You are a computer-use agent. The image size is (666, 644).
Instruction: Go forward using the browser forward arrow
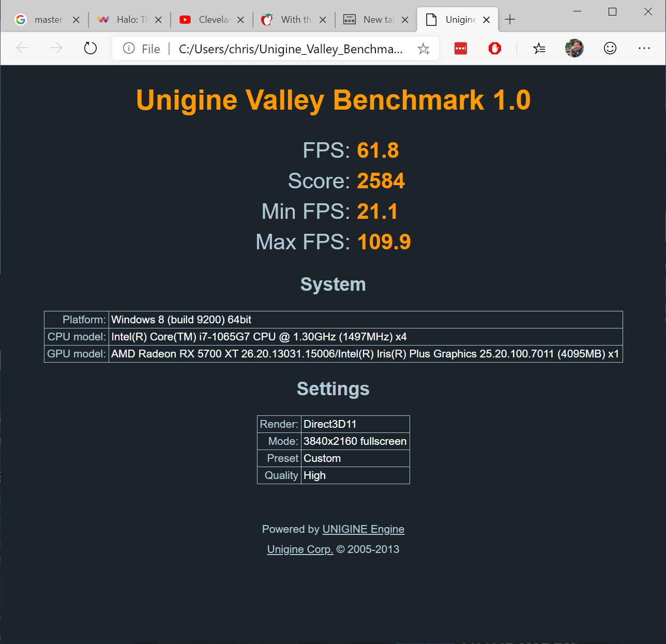tap(56, 49)
